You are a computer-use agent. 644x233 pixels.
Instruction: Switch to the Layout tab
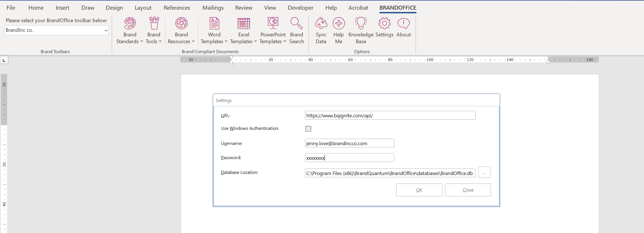tap(143, 8)
